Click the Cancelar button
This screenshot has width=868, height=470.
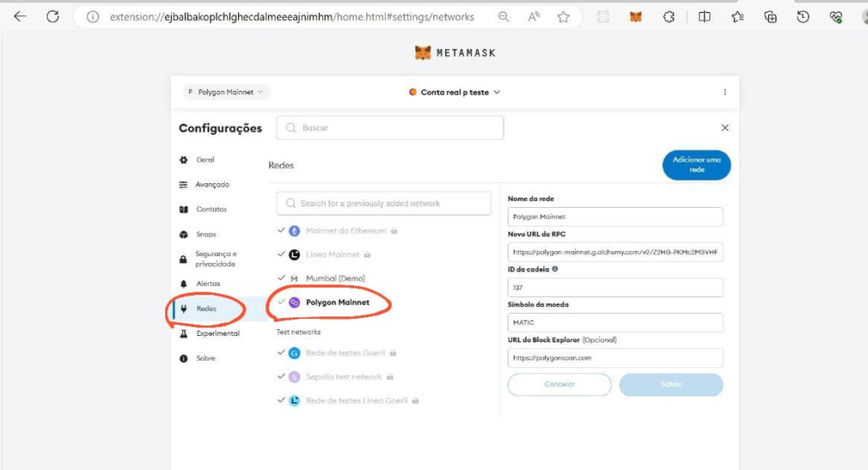559,384
